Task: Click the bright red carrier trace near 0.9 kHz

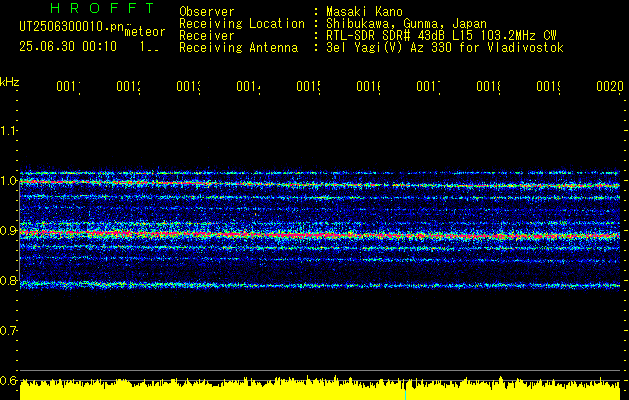Action: (x=320, y=234)
